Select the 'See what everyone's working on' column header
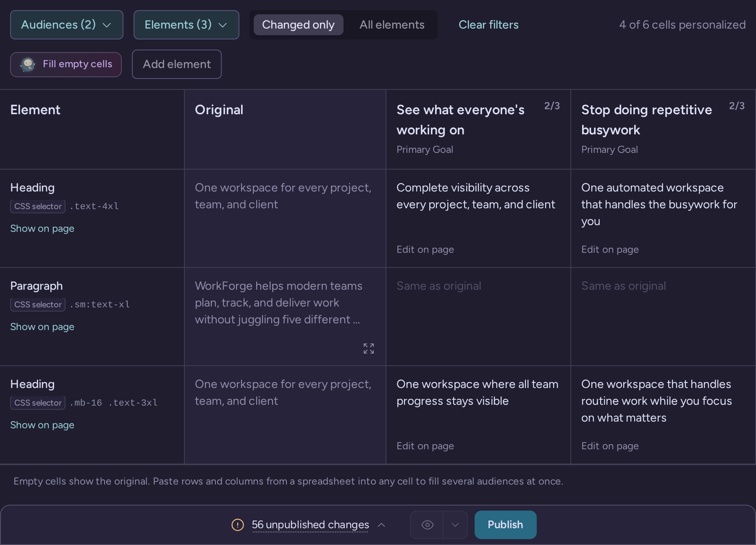 click(x=478, y=129)
